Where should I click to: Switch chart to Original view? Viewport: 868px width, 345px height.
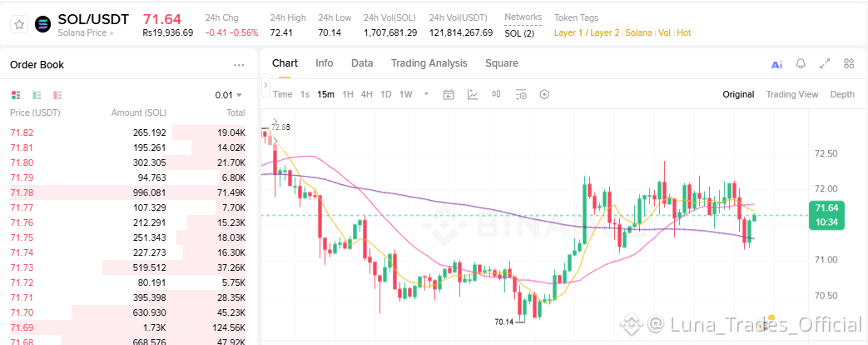point(738,94)
